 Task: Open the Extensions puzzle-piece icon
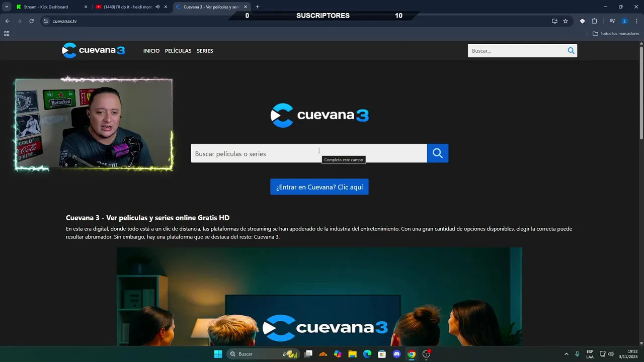tap(595, 21)
